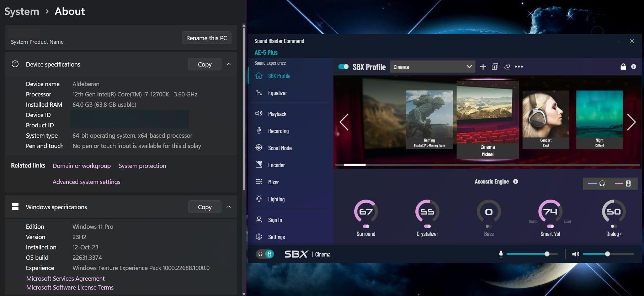Collapse the Device specifications section
644x296 pixels.
click(x=229, y=64)
